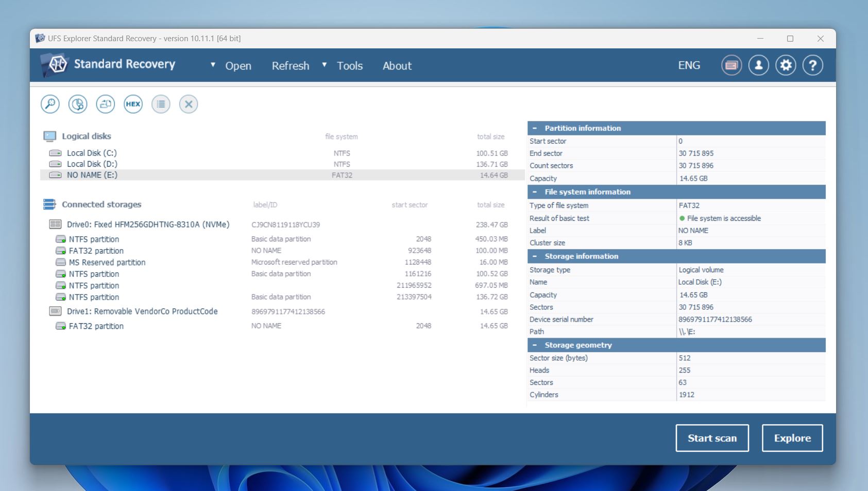868x491 pixels.
Task: Collapse the Partition information section
Action: tap(535, 128)
